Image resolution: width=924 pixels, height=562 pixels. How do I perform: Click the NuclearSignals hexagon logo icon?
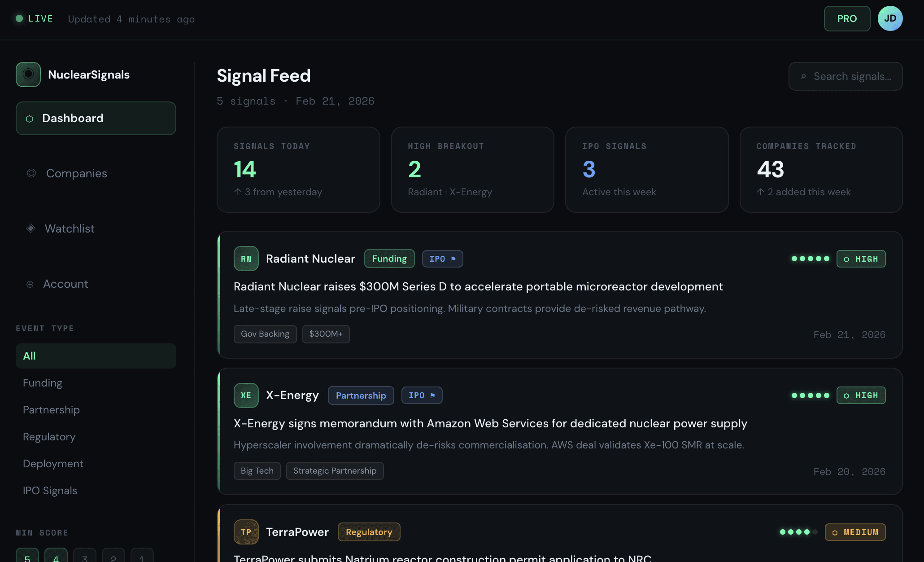pos(28,75)
